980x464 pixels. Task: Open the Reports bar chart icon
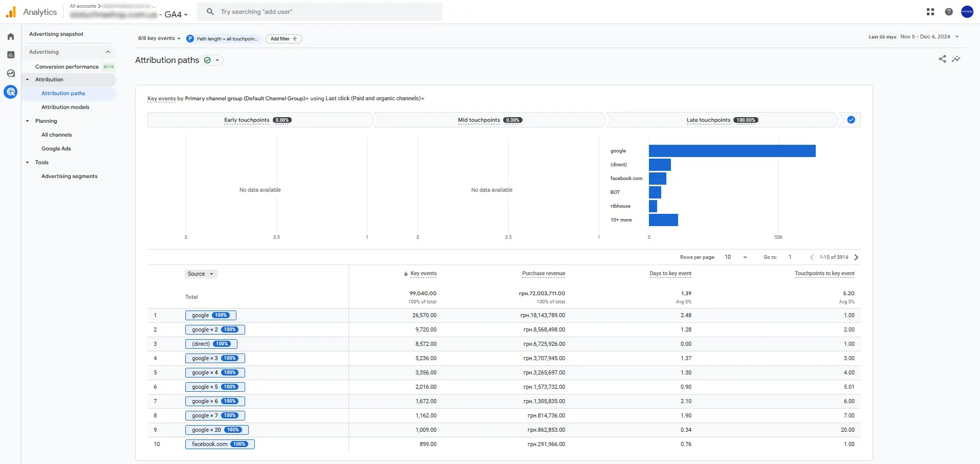[x=11, y=55]
